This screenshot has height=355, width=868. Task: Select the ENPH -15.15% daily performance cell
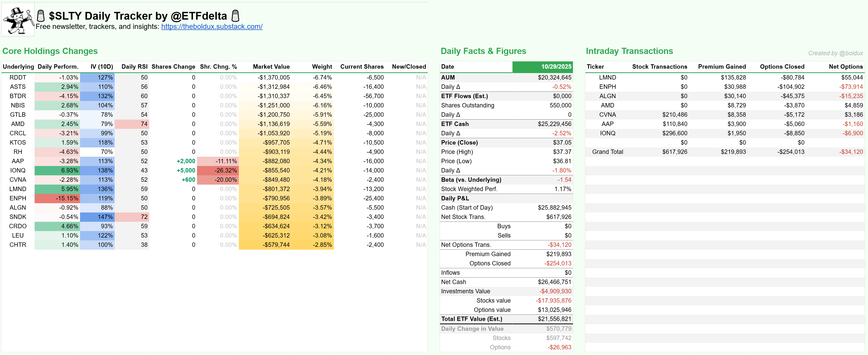point(57,198)
